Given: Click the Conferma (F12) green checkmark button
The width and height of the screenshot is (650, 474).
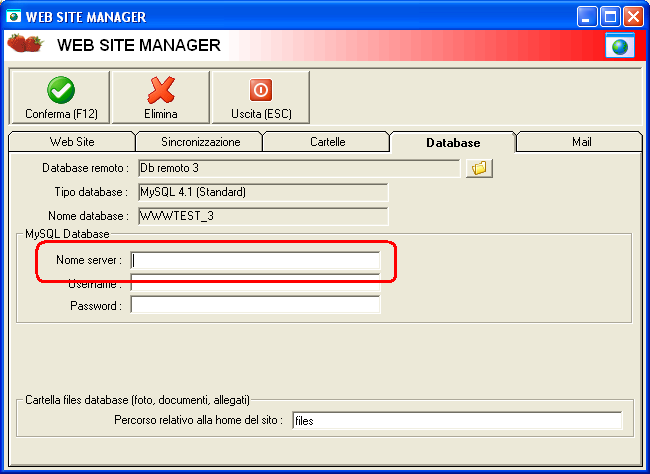Looking at the screenshot, I should (x=61, y=97).
